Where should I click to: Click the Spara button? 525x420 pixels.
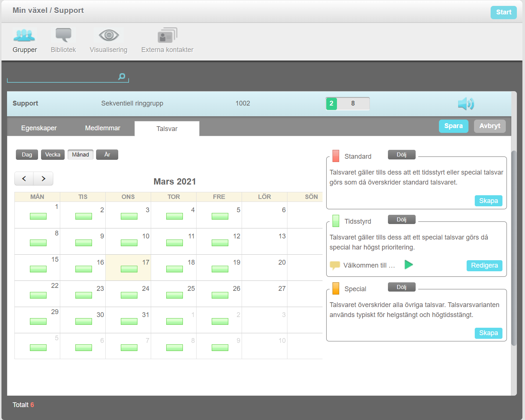pos(454,126)
